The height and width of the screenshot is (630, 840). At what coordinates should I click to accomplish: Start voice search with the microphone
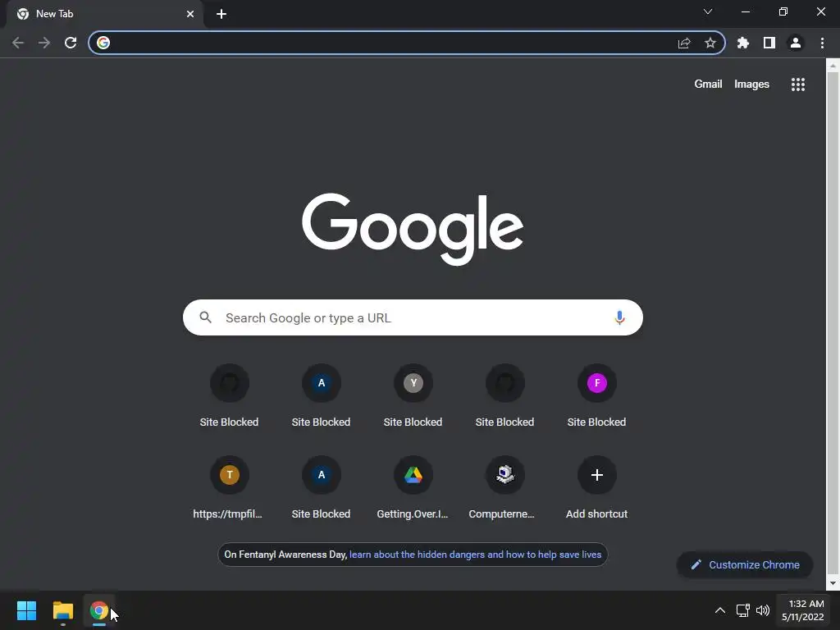pos(619,317)
